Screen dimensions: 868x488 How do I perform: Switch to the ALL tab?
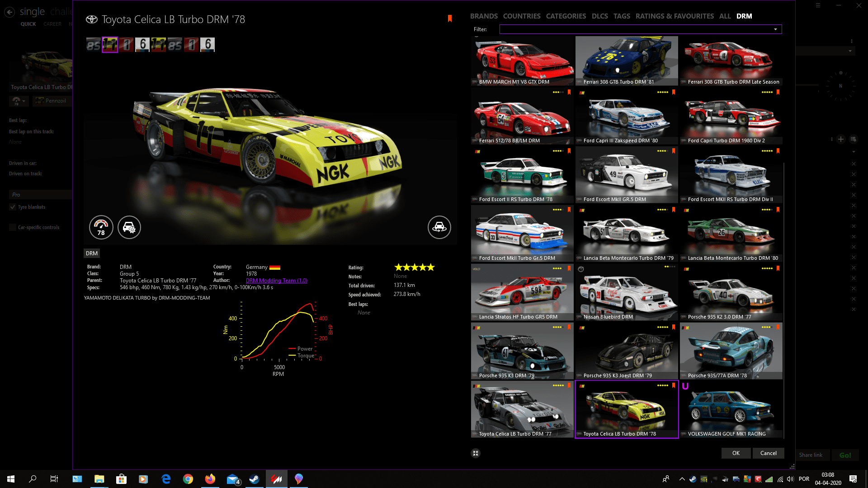(725, 16)
